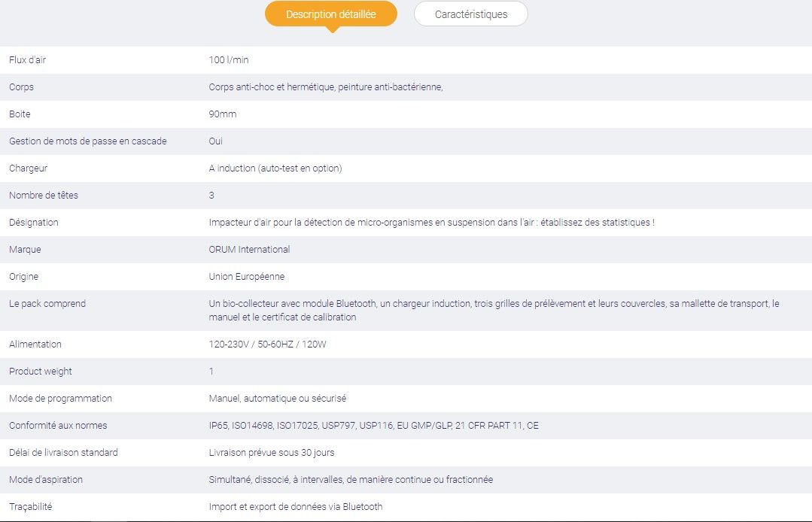Click 'Gestion de mots de passe en cascade' label
This screenshot has height=522, width=812.
[87, 141]
